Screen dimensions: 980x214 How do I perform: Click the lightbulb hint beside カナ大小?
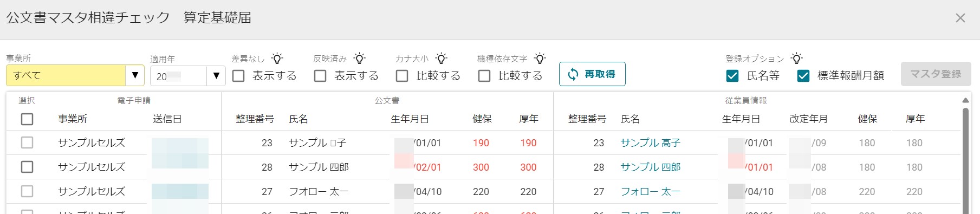coord(442,58)
